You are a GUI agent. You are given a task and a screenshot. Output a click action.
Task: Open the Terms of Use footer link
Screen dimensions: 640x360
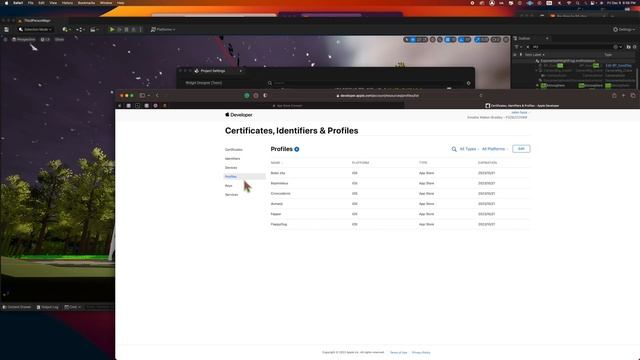click(x=398, y=352)
